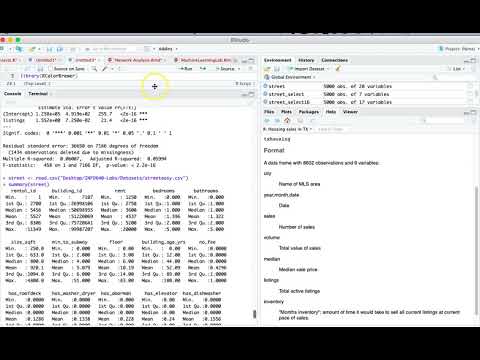Maximize the Help pane
Image resolution: width=480 pixels, height=360 pixels.
[473, 112]
